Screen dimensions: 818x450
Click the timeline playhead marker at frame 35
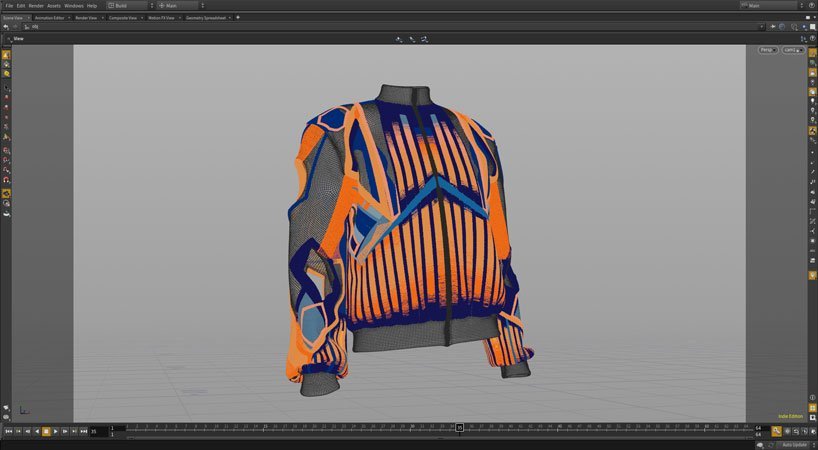[459, 428]
